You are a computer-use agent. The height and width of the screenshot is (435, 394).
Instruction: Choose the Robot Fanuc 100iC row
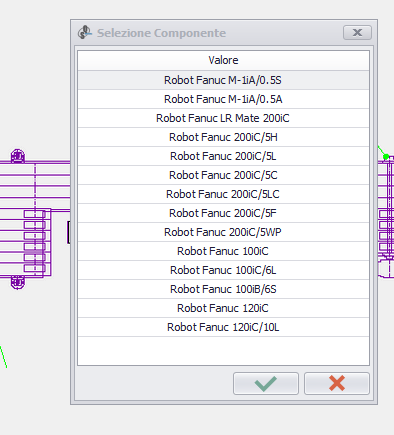223,251
